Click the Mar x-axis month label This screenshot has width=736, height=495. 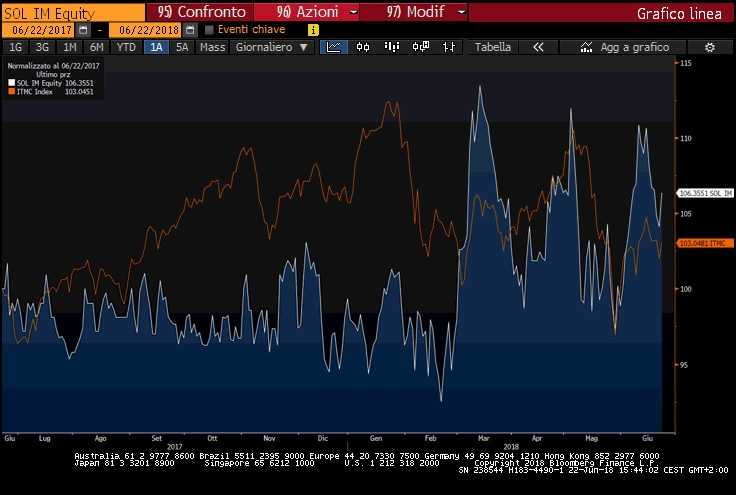483,438
